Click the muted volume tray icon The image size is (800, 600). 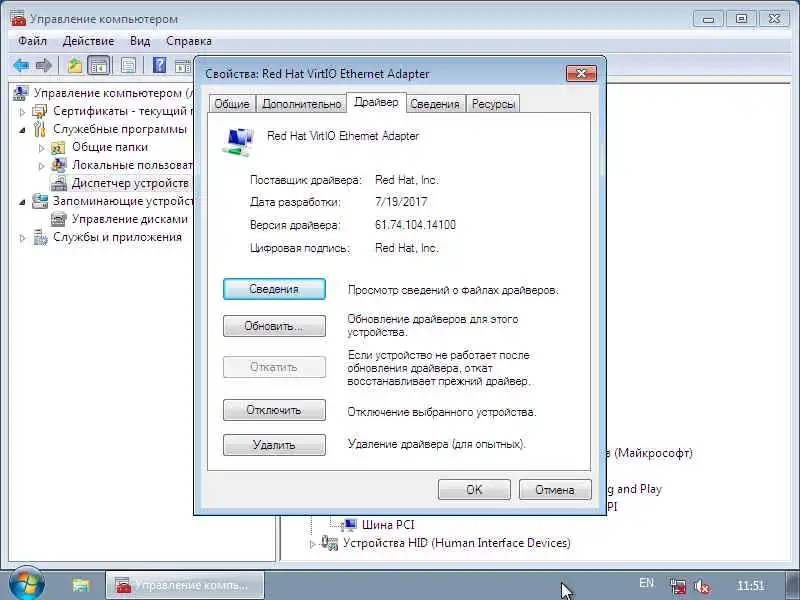(702, 586)
